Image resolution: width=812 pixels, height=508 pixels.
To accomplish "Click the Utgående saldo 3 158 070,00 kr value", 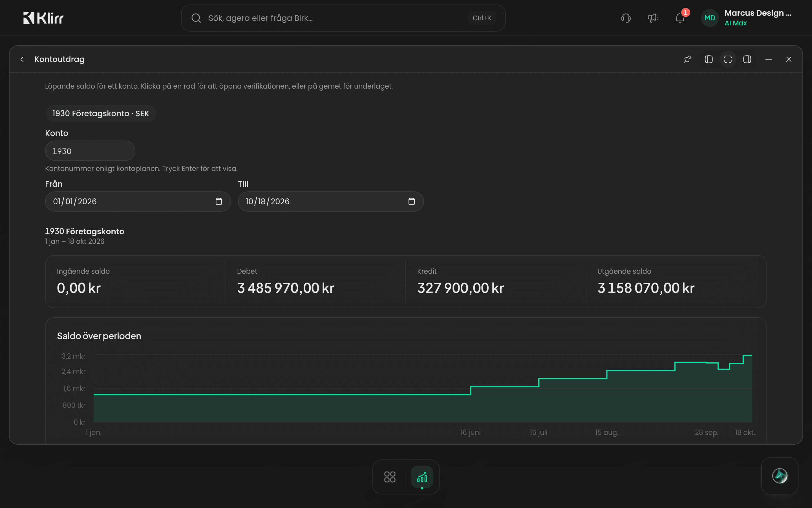I will [646, 288].
